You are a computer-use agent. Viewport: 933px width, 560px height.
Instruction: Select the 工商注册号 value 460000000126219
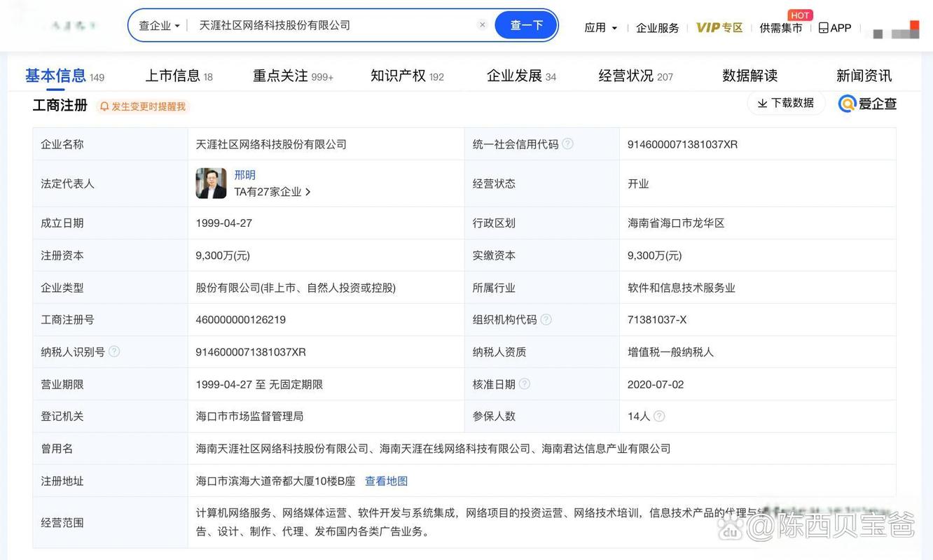click(x=240, y=320)
